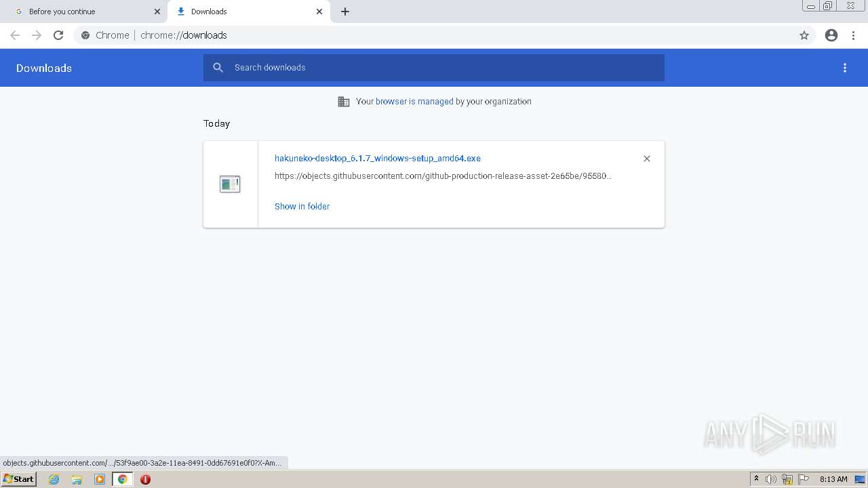Close the 'Before you continue' tab
Viewport: 868px width, 488px height.
[x=157, y=12]
